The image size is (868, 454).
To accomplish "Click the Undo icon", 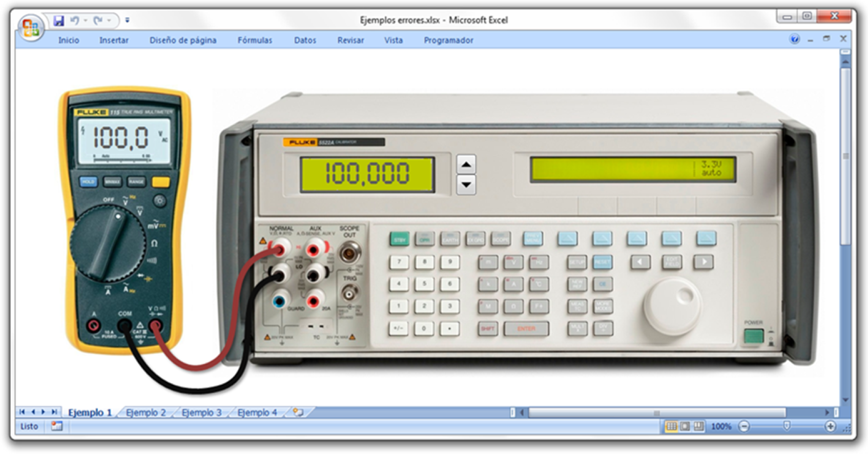I will [x=75, y=20].
